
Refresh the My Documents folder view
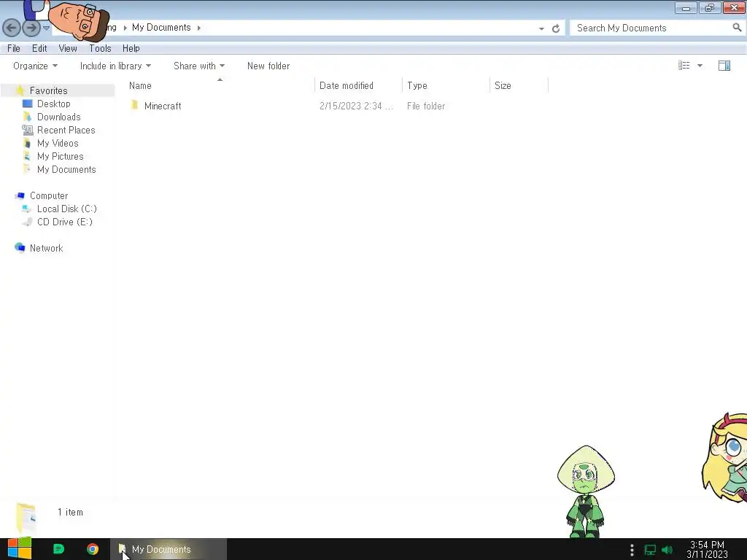(555, 28)
